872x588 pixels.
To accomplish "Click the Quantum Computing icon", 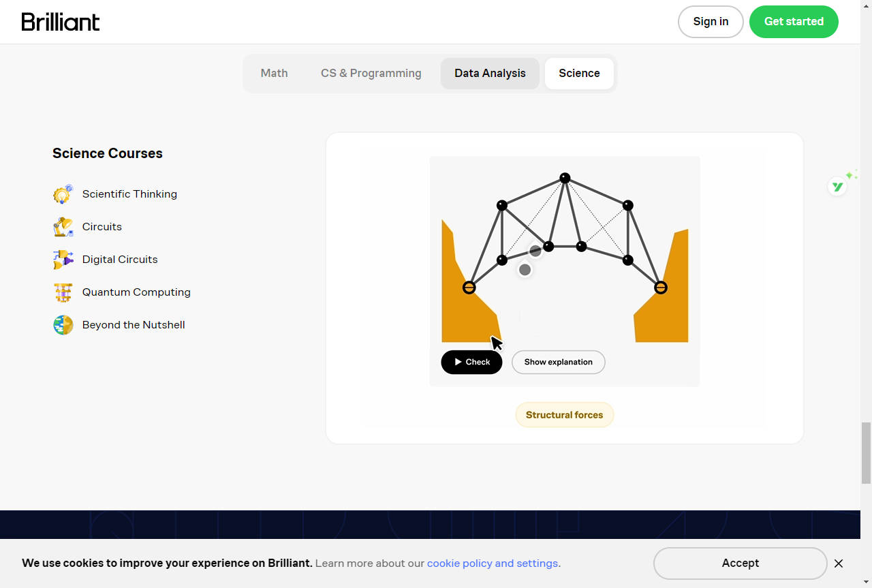I will 63,292.
